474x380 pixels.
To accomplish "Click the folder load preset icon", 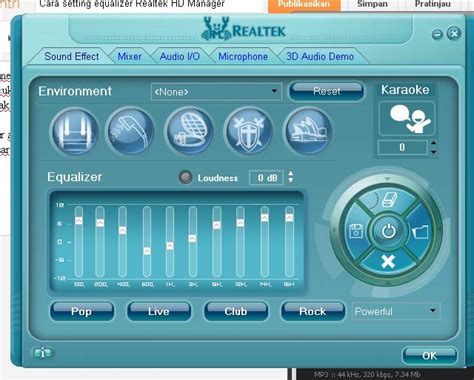I will click(421, 231).
